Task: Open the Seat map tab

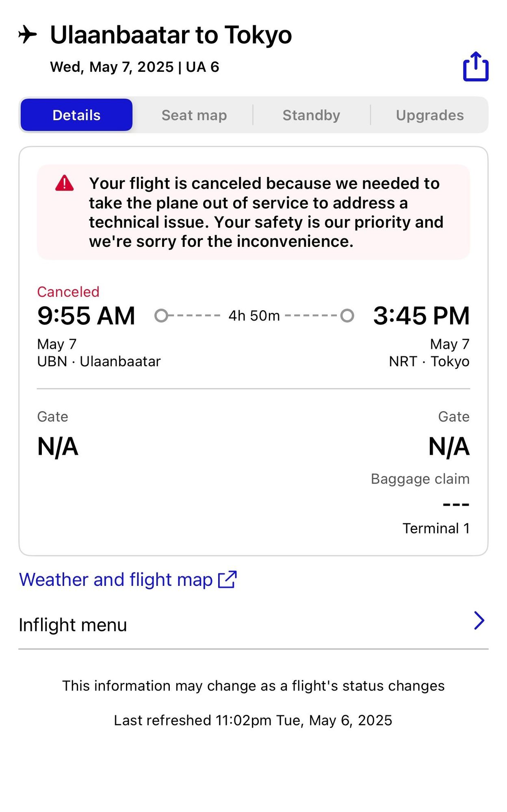Action: [194, 115]
